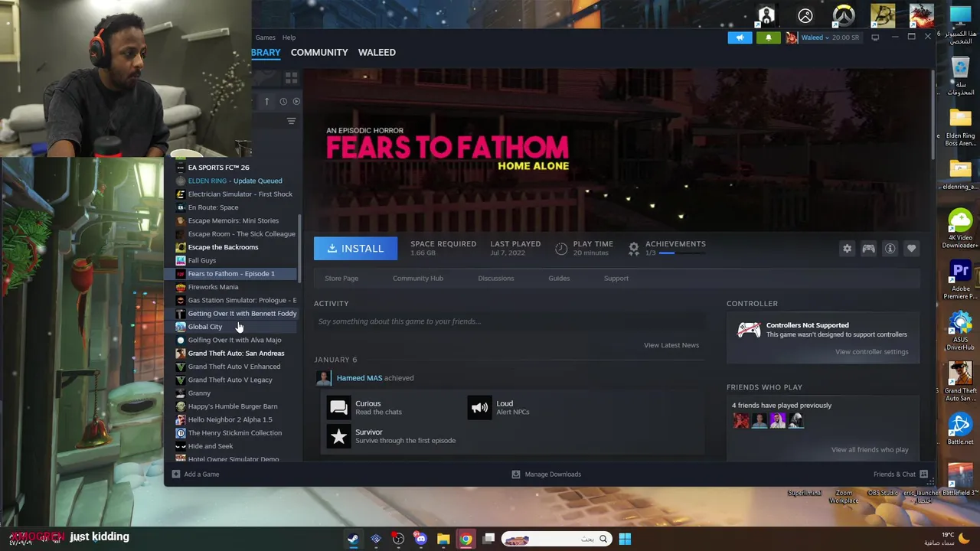
Task: Enter Big Picture mode monitor icon
Action: tap(875, 37)
